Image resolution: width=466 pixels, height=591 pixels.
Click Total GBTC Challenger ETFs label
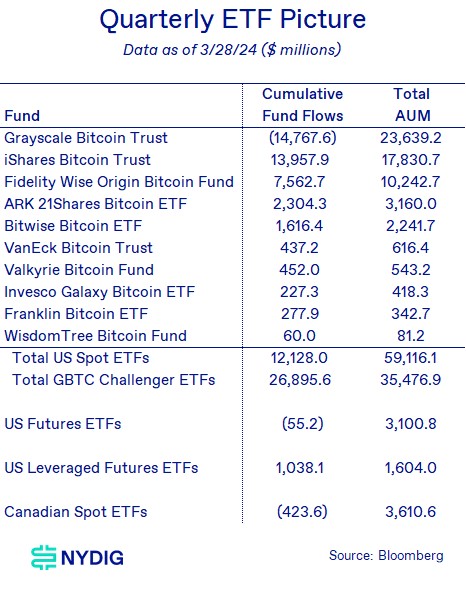coord(113,380)
